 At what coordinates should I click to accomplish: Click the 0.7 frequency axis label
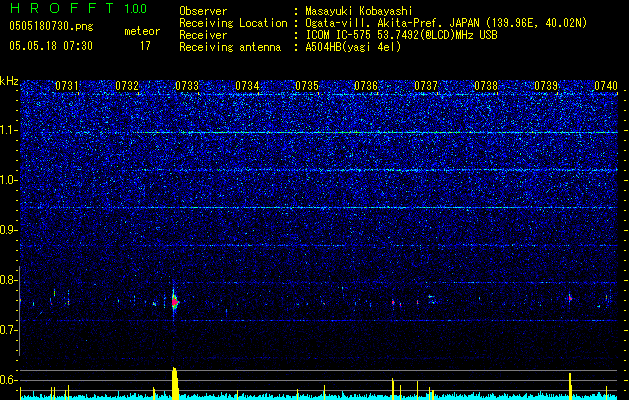click(8, 330)
